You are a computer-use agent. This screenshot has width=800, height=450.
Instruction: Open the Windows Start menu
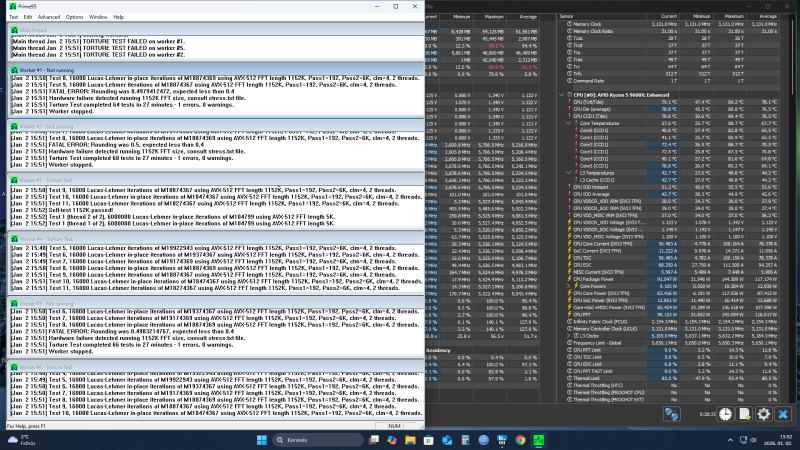(x=262, y=440)
